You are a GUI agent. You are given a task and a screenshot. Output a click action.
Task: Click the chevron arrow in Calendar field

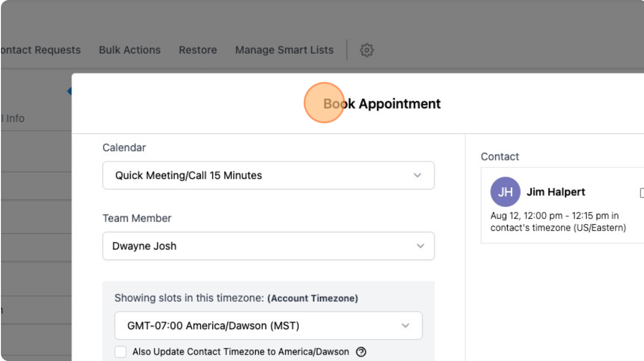[417, 175]
